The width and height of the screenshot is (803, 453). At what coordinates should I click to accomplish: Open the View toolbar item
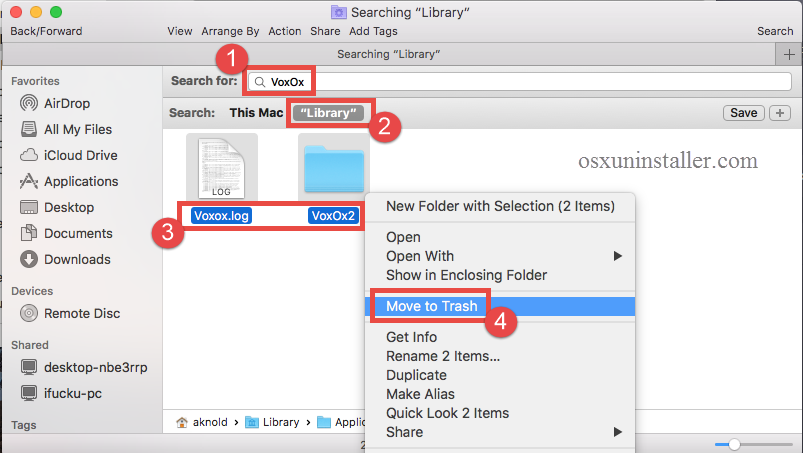180,31
